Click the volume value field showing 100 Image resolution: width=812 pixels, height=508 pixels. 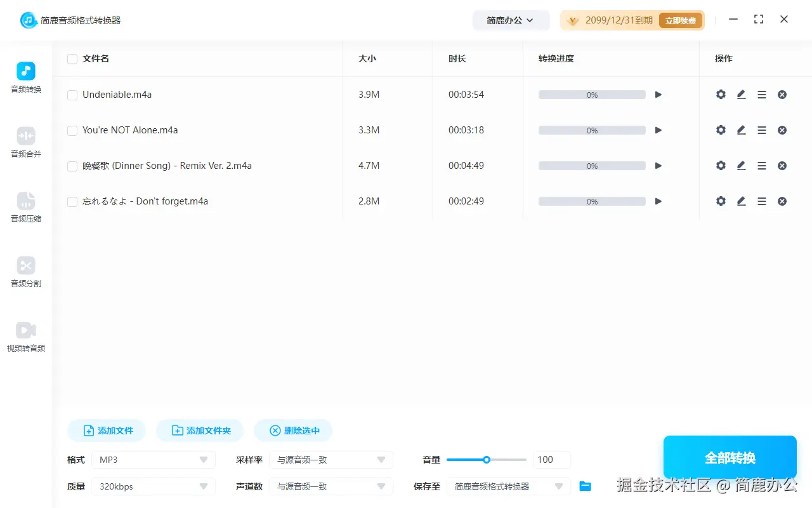551,460
